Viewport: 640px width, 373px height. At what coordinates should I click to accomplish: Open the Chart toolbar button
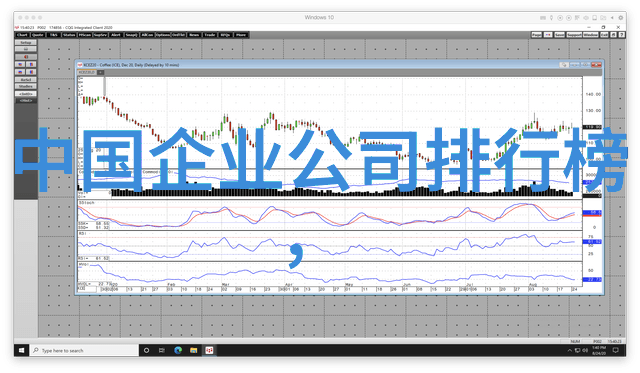click(22, 35)
